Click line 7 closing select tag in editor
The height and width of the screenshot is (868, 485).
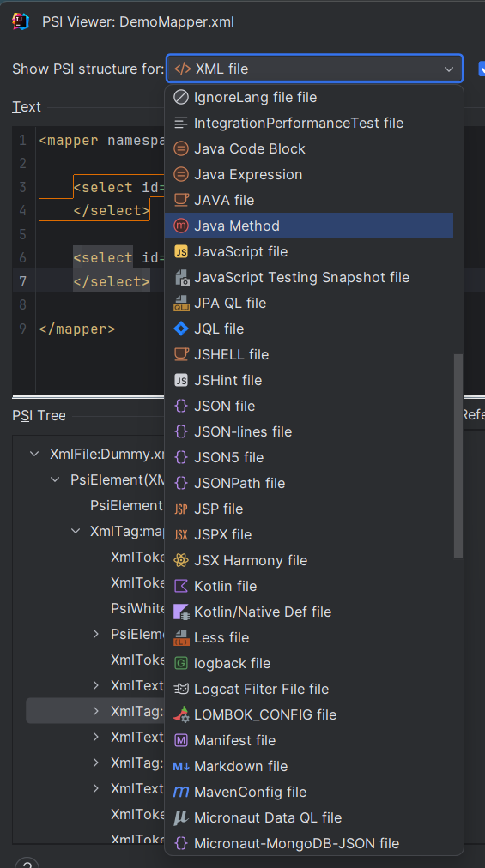click(112, 282)
